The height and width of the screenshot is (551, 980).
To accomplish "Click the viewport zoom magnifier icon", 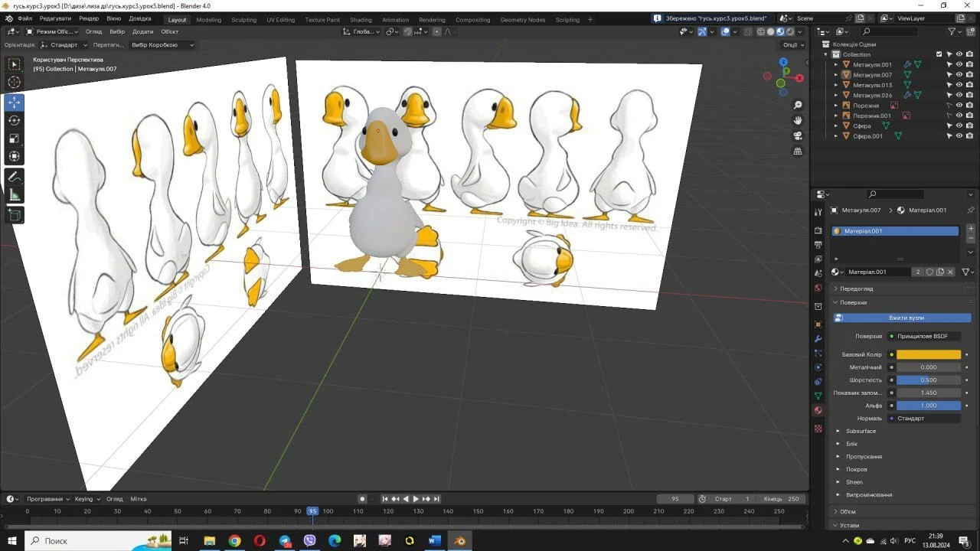I will 798,105.
